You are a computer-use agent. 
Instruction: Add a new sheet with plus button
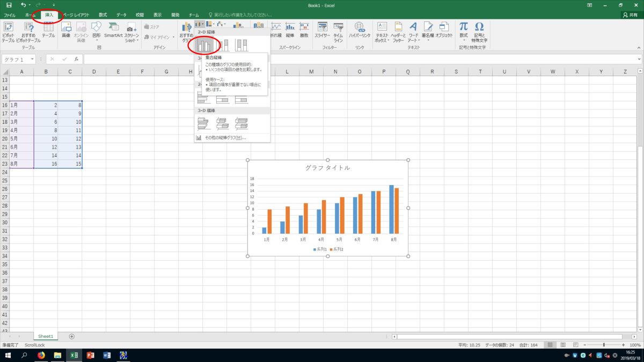pos(72,336)
